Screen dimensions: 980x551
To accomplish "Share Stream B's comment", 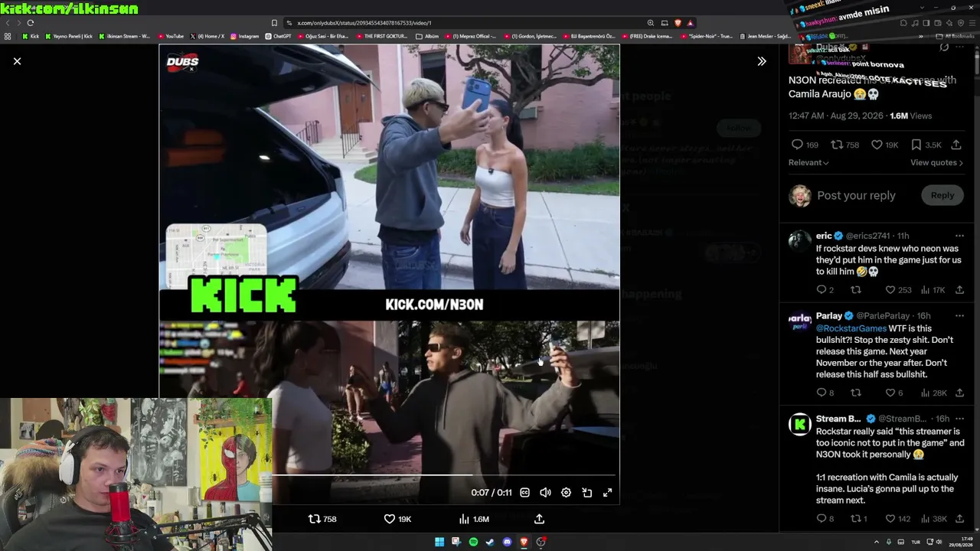I will 959,519.
